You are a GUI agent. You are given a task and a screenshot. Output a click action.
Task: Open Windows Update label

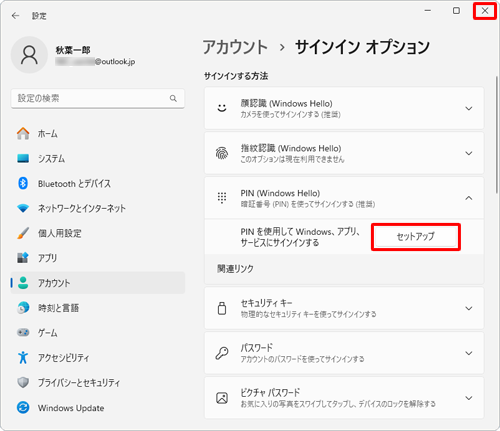71,408
